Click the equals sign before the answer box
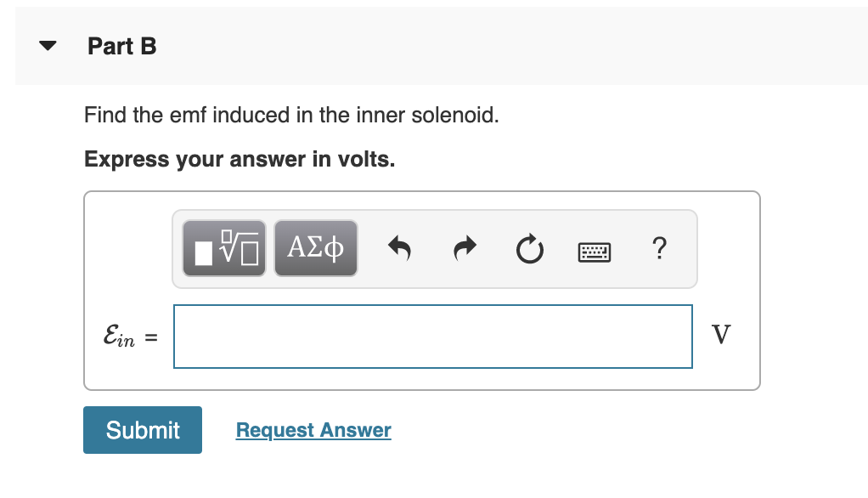This screenshot has height=498, width=868. click(x=150, y=337)
